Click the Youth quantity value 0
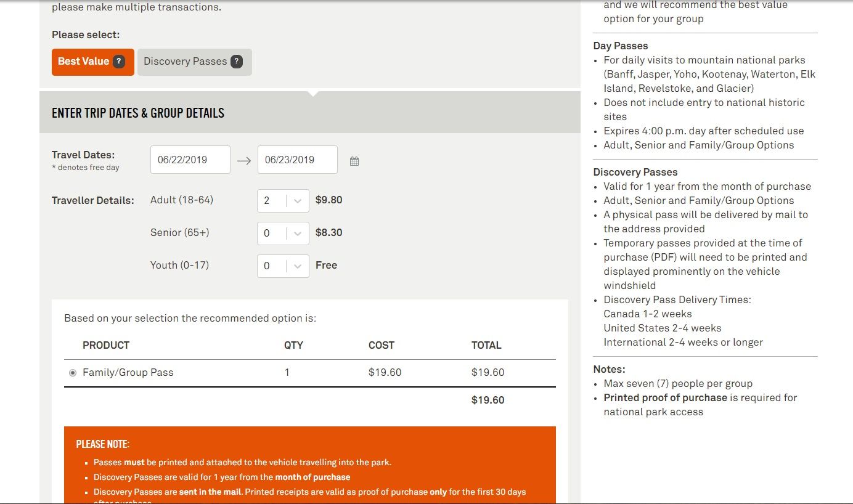The width and height of the screenshot is (853, 504). tap(267, 266)
